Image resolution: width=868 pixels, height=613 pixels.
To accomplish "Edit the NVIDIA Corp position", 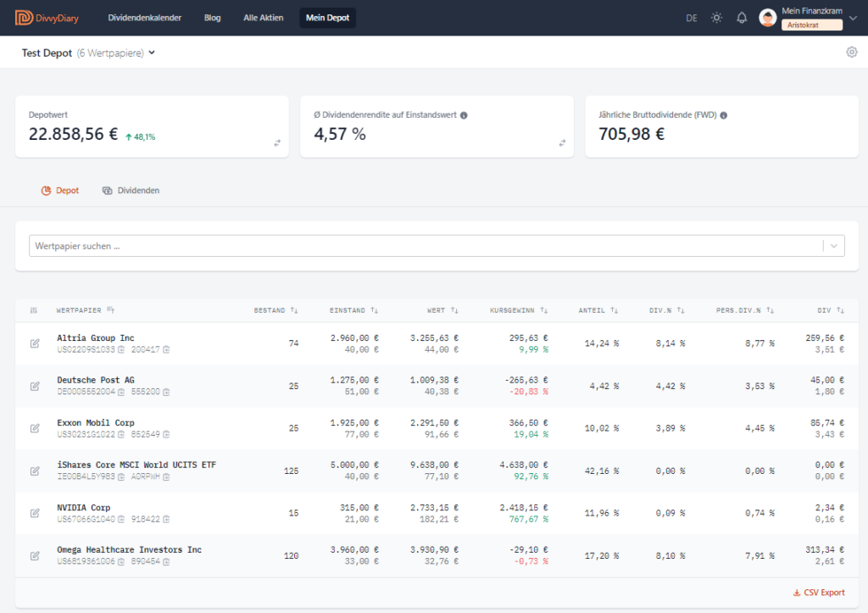I will (x=35, y=513).
